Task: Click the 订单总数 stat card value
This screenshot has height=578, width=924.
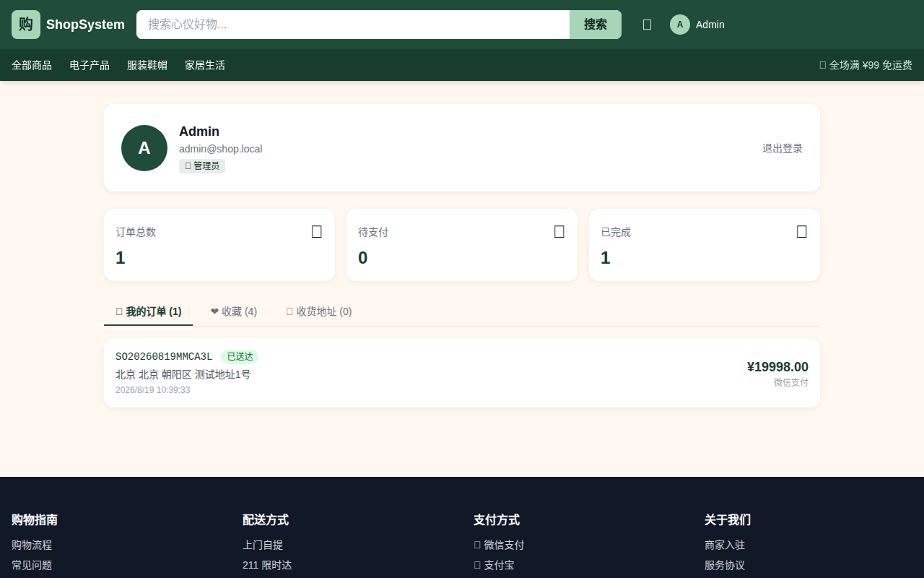Action: click(121, 258)
